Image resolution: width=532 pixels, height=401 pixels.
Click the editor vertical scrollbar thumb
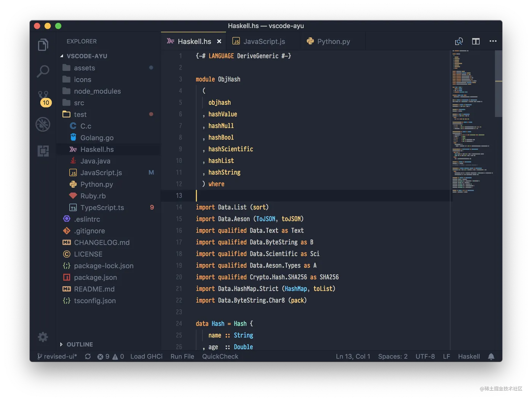499,84
